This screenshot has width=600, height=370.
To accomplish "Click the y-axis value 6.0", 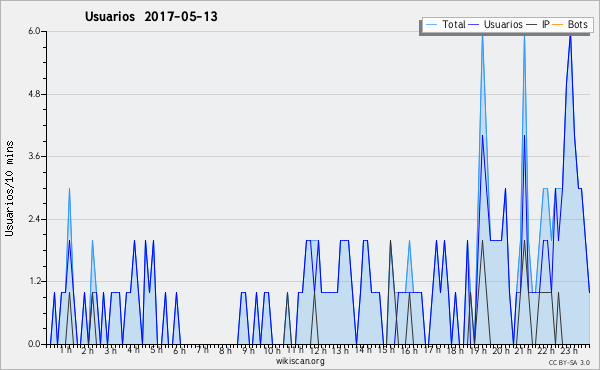I will 34,31.
